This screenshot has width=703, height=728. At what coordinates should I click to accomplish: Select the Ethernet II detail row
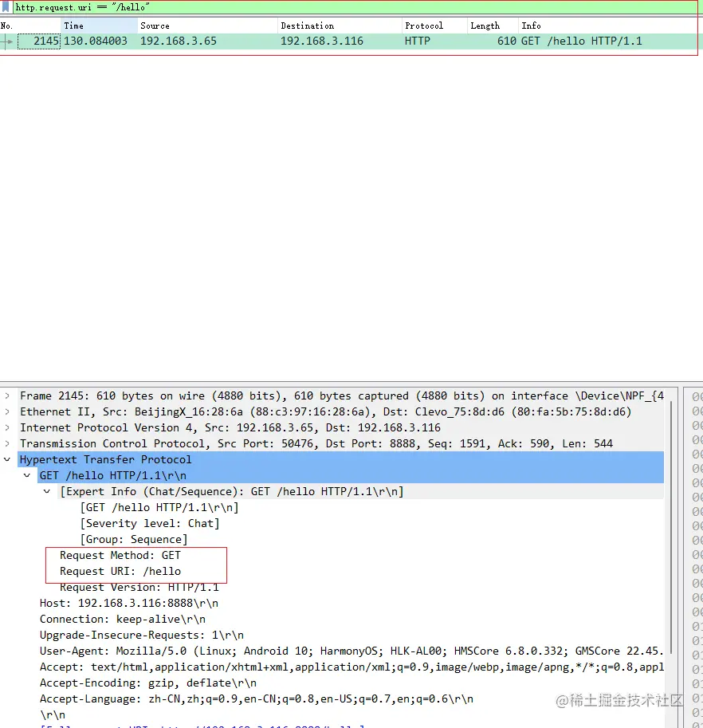341,411
